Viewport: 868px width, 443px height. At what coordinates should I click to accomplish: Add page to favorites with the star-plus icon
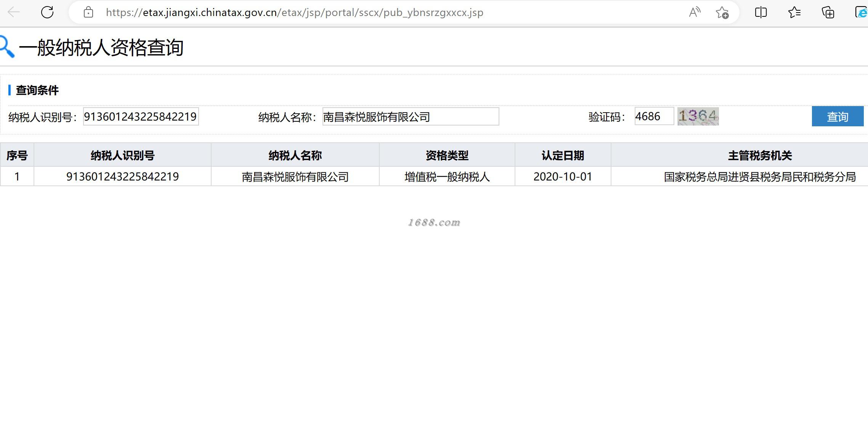click(722, 12)
